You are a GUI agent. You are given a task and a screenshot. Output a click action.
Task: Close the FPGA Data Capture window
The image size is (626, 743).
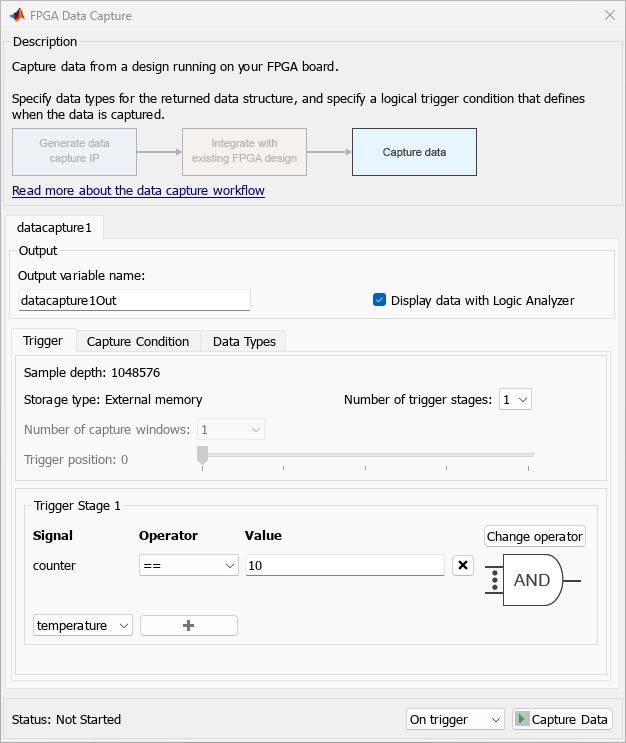(x=610, y=16)
